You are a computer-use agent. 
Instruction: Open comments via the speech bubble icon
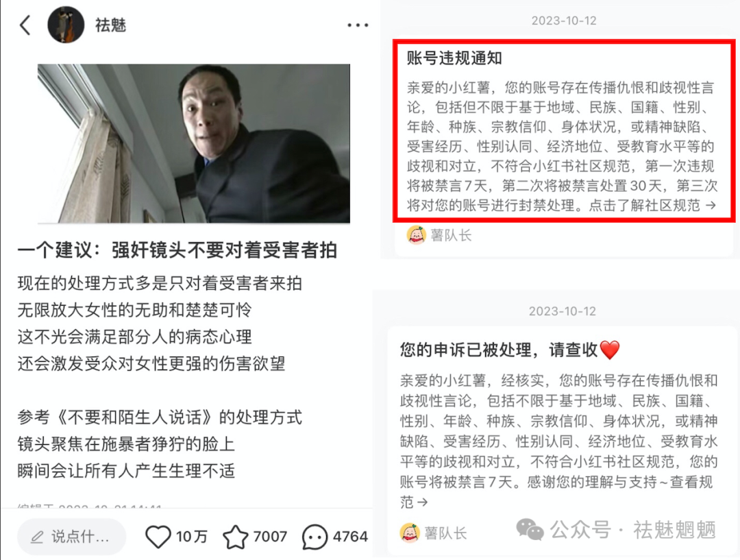point(314,537)
